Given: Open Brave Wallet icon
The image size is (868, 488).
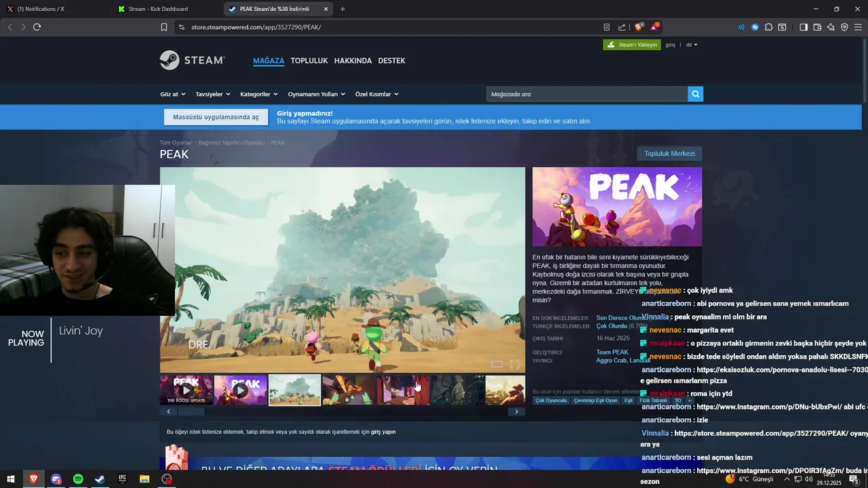Looking at the screenshot, I should pos(817,27).
